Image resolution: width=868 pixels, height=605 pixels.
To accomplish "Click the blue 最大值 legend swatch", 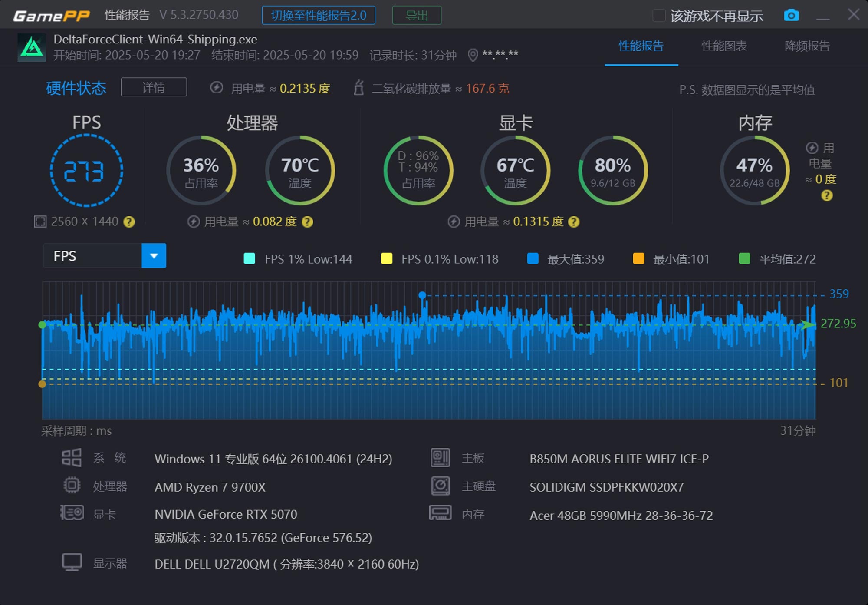I will tap(533, 258).
